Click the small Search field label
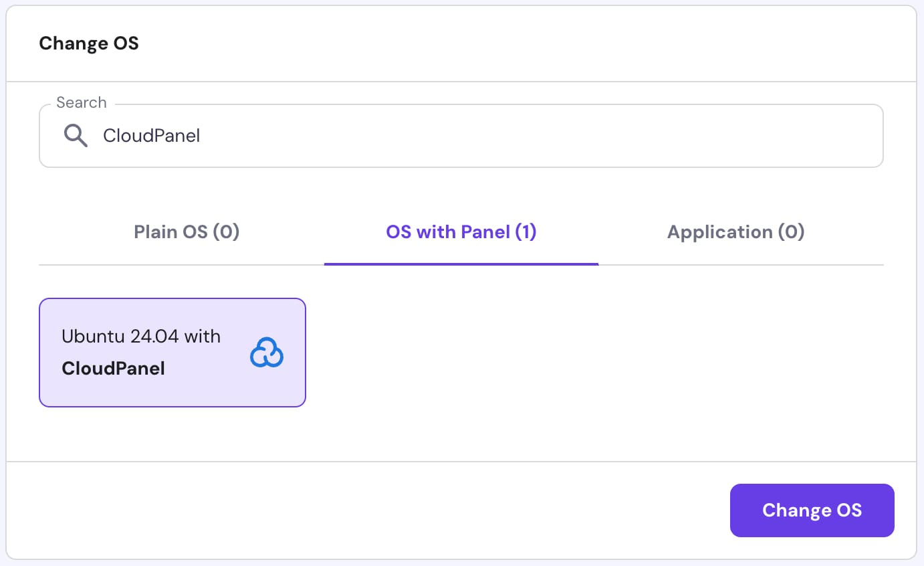Image resolution: width=924 pixels, height=566 pixels. (82, 102)
